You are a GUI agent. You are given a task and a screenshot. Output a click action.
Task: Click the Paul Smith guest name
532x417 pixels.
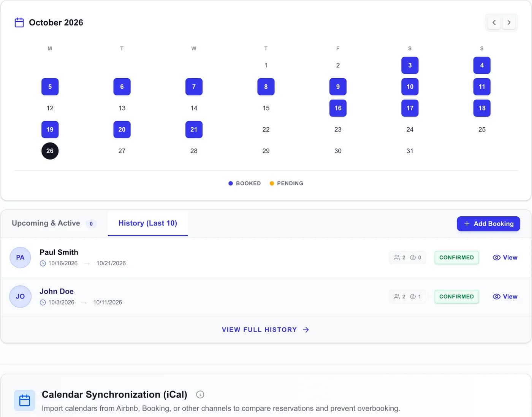coord(59,252)
